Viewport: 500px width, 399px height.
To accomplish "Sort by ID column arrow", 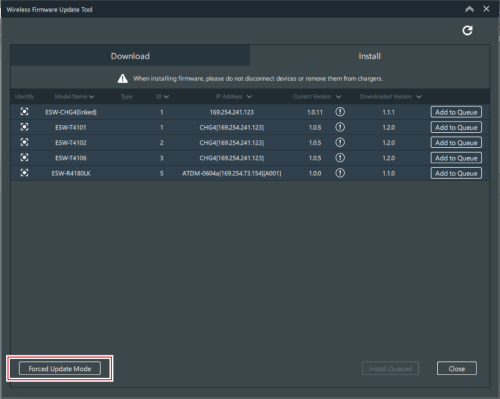I will click(x=166, y=97).
